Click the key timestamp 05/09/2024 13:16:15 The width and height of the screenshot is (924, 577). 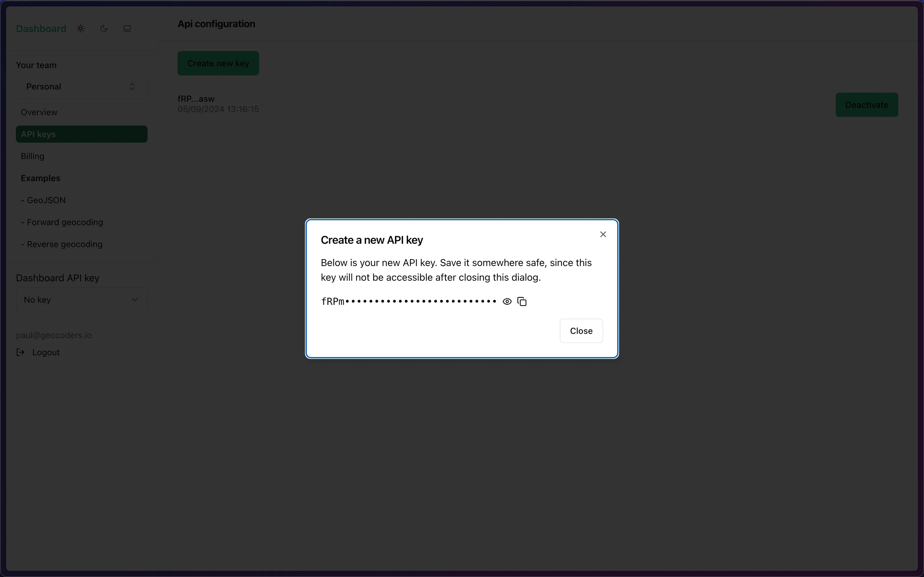pyautogui.click(x=218, y=109)
